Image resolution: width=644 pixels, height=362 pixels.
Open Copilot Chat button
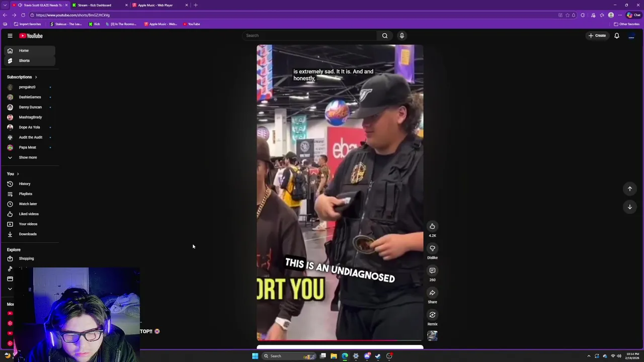tap(633, 15)
